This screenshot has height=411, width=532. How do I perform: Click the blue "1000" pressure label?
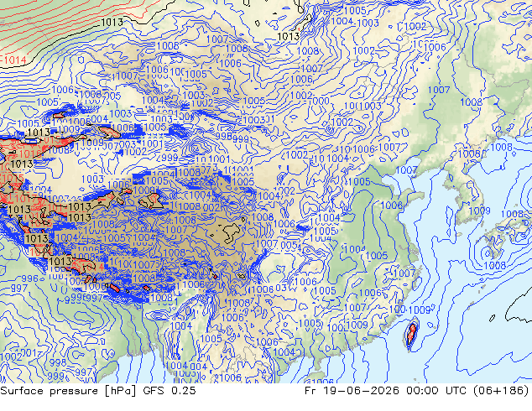click(319, 101)
